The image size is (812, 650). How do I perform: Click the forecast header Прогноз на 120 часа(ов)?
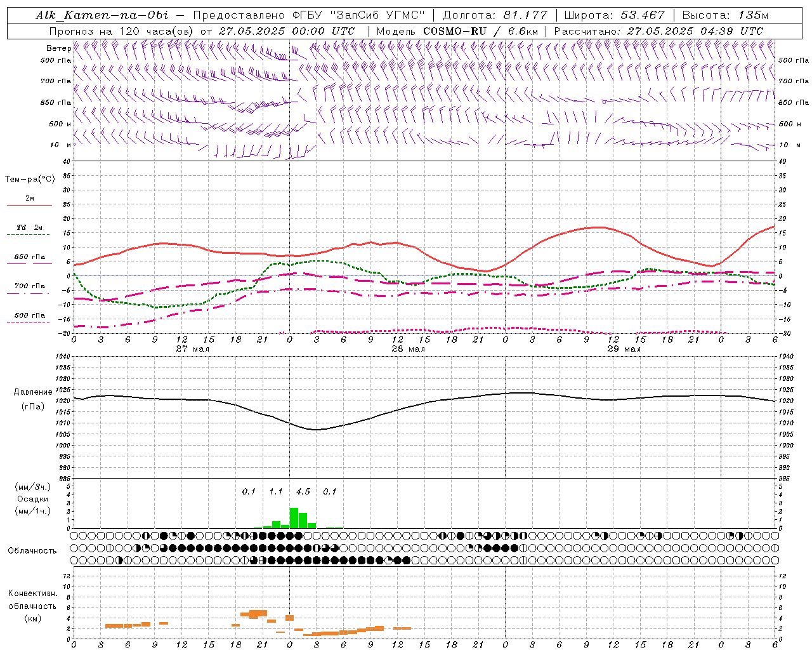(122, 31)
